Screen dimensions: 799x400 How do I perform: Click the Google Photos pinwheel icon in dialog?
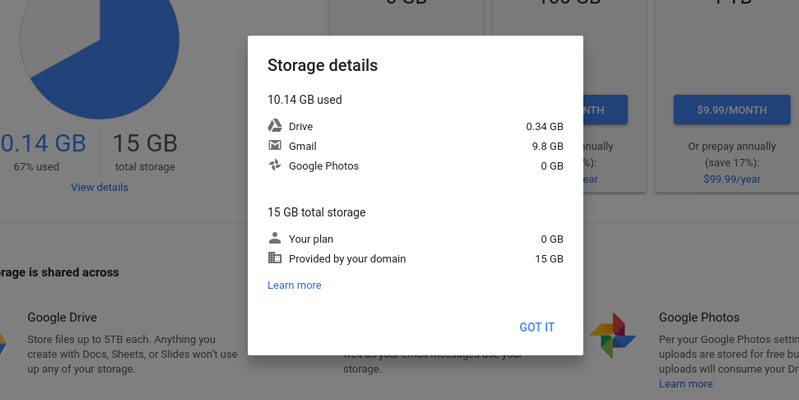[275, 165]
